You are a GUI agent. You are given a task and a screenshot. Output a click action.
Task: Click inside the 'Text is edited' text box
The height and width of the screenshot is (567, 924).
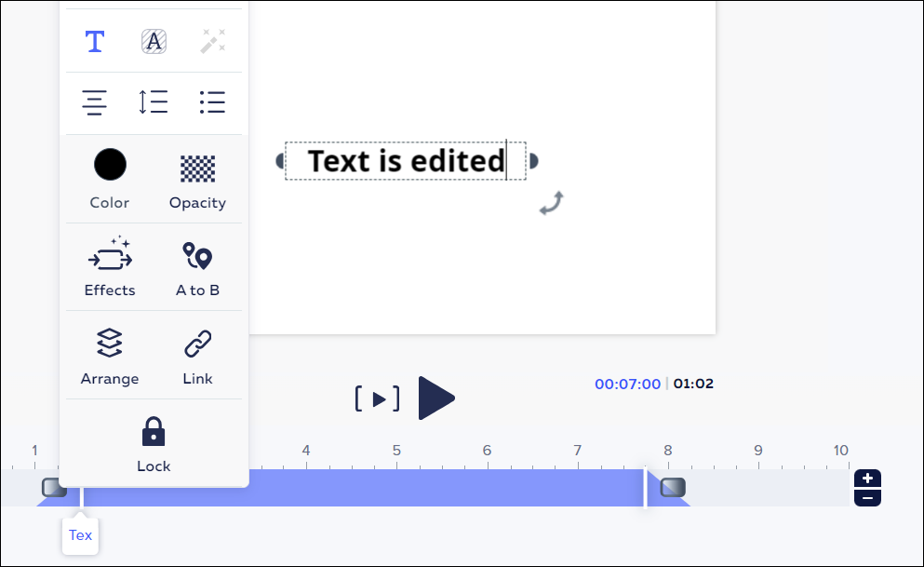click(x=406, y=161)
